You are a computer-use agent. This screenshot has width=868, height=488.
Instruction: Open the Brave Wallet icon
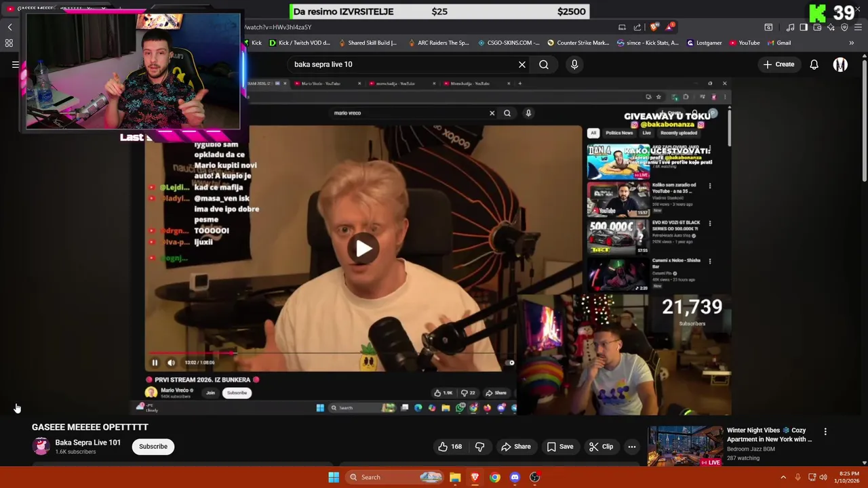817,27
